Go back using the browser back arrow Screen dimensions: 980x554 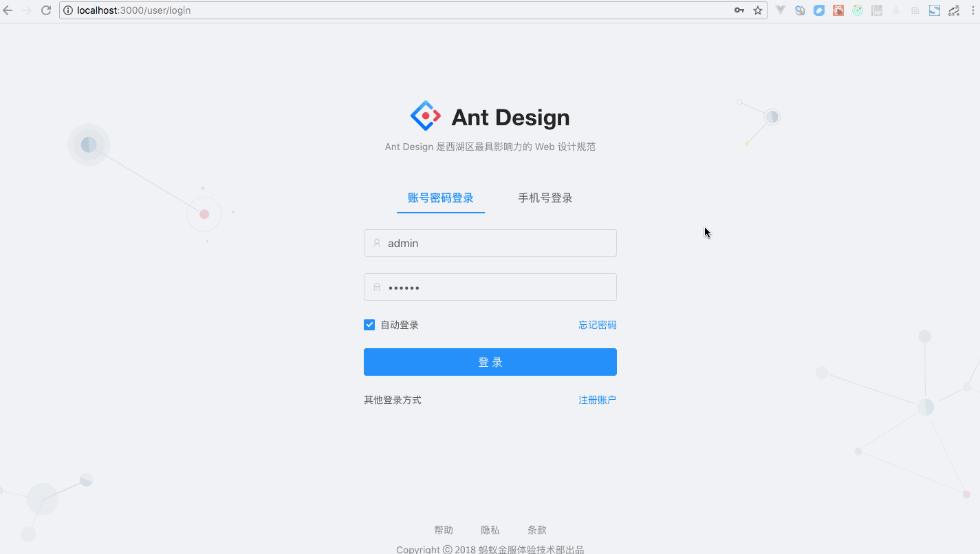[8, 10]
